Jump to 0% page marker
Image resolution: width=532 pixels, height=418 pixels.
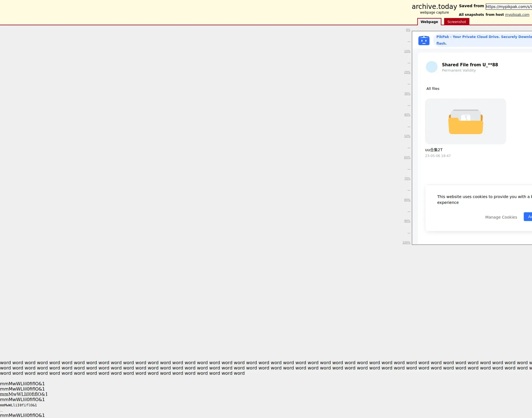[408, 30]
